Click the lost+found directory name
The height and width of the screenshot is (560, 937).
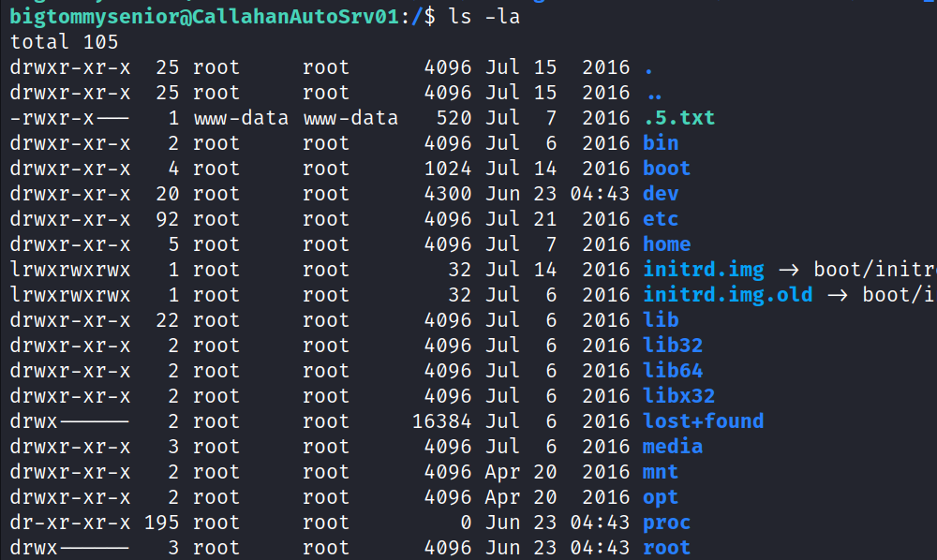(703, 421)
